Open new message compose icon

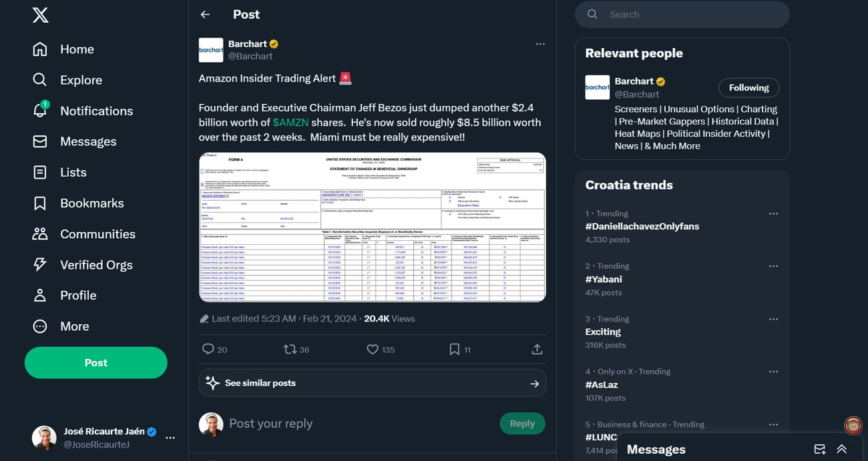(820, 449)
